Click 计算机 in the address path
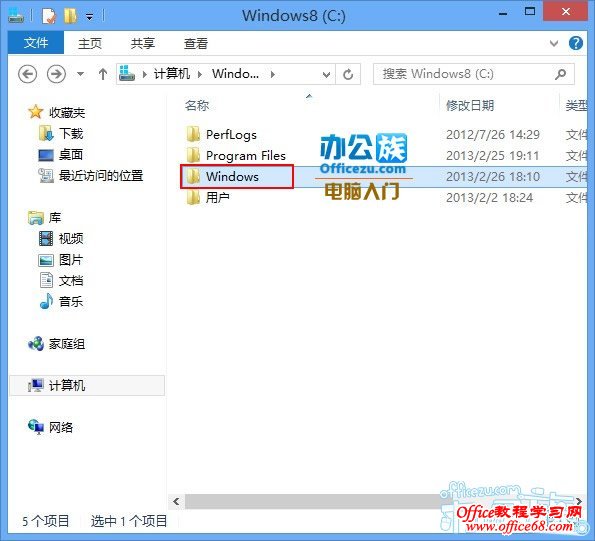The image size is (595, 541). point(172,74)
